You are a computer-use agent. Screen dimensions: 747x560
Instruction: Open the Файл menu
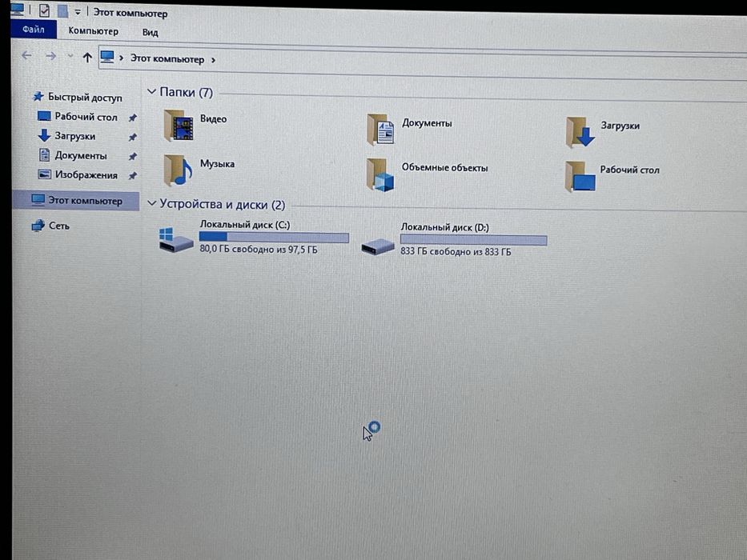click(34, 30)
